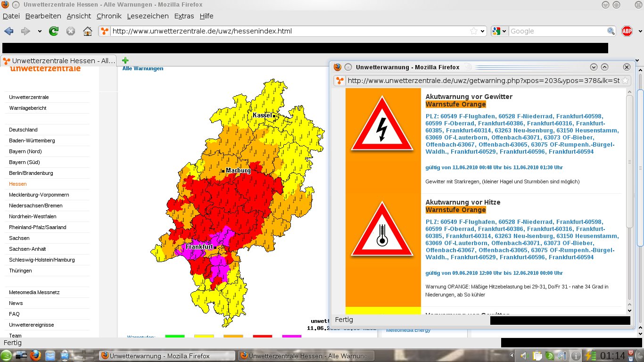Image resolution: width=644 pixels, height=362 pixels.
Task: Click the Meteomedia Energy link
Action: pos(408,330)
